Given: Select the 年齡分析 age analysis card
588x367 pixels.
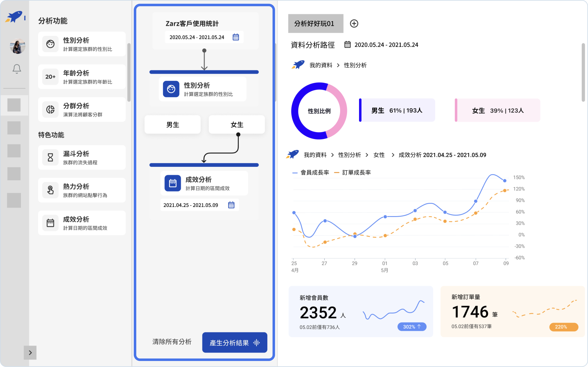Looking at the screenshot, I should pos(82,77).
